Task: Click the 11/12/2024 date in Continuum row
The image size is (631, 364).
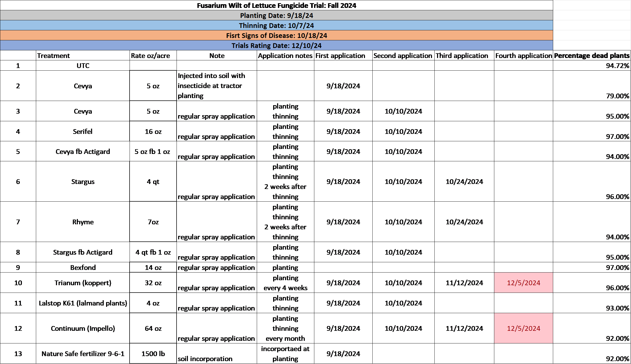Action: [x=464, y=328]
